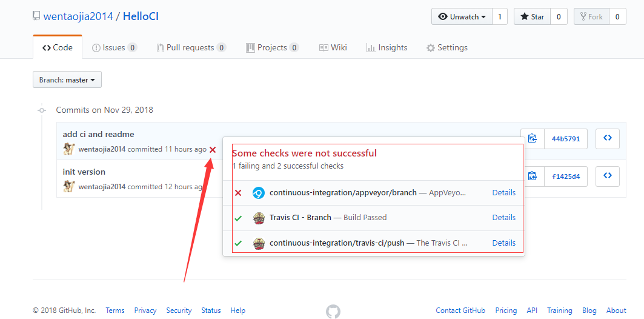Open the Contact GitHub footer link
The image size is (644, 319).
tap(460, 311)
